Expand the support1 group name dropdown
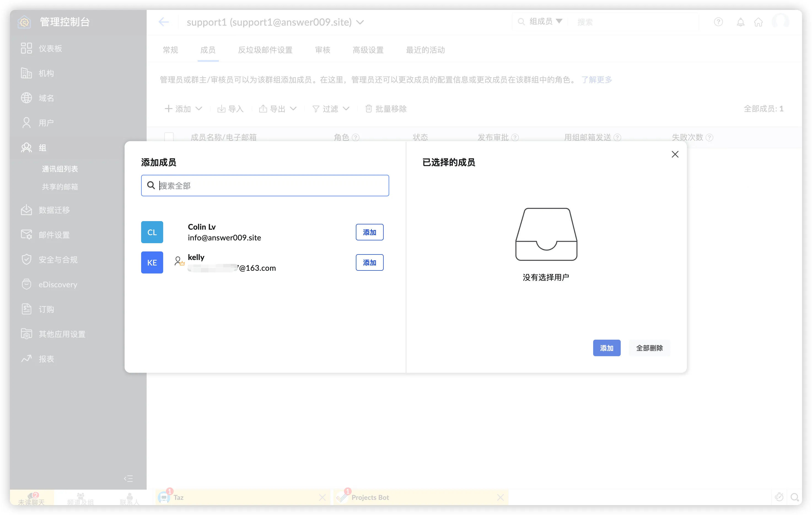This screenshot has width=812, height=515. click(x=360, y=22)
